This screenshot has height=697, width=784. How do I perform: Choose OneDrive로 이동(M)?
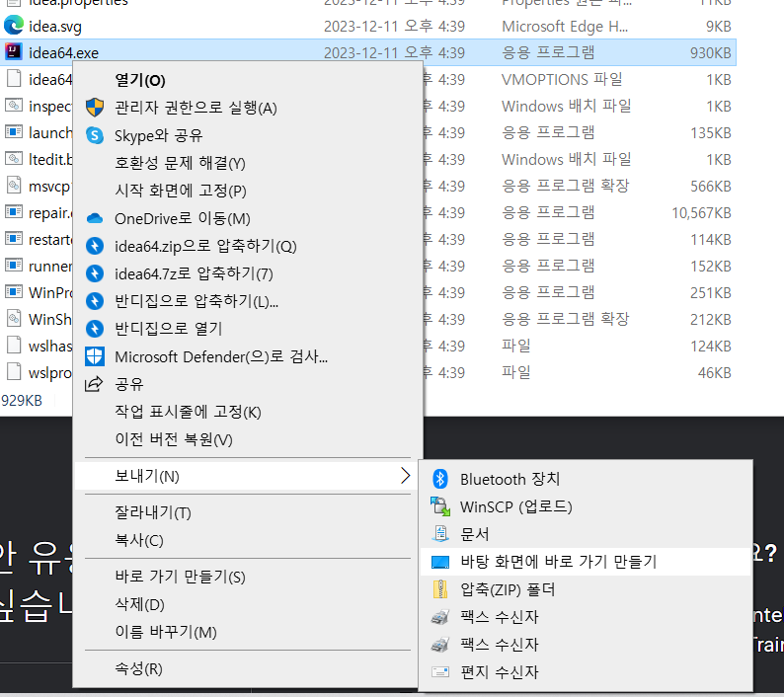[183, 218]
